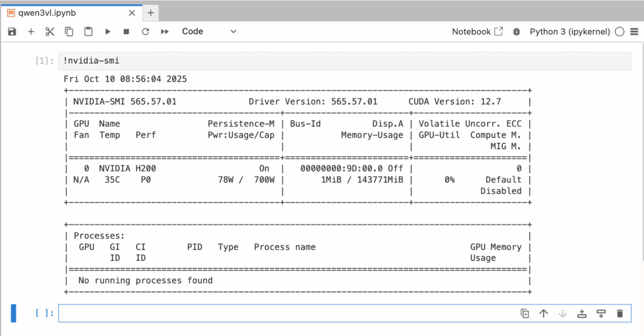Interrupt the kernel with the stop icon
The height and width of the screenshot is (336, 644).
tap(126, 31)
